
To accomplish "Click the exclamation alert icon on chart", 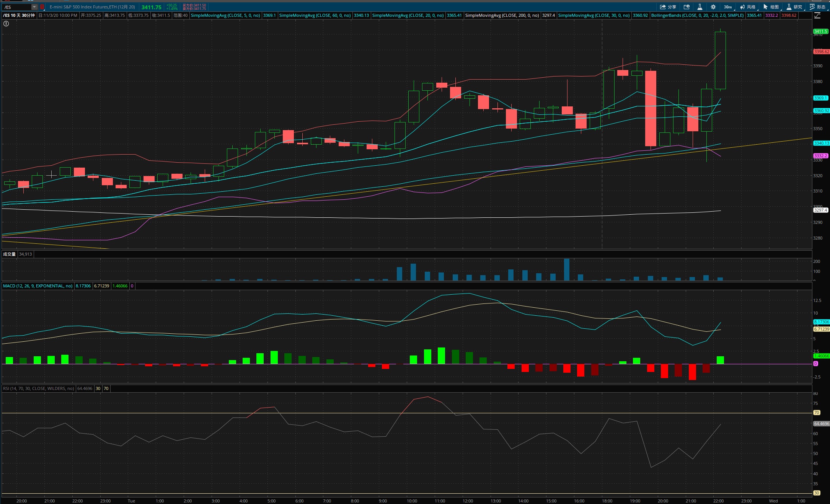I will click(6, 24).
